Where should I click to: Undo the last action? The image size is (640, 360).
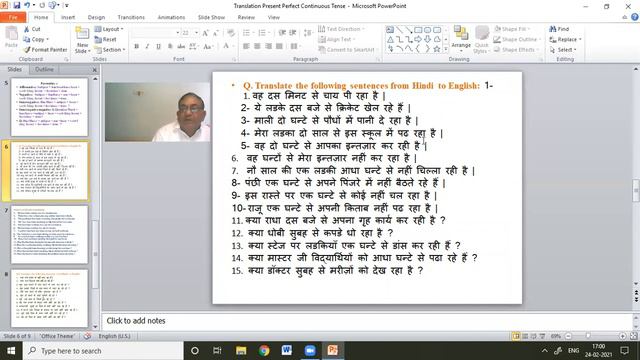point(27,5)
